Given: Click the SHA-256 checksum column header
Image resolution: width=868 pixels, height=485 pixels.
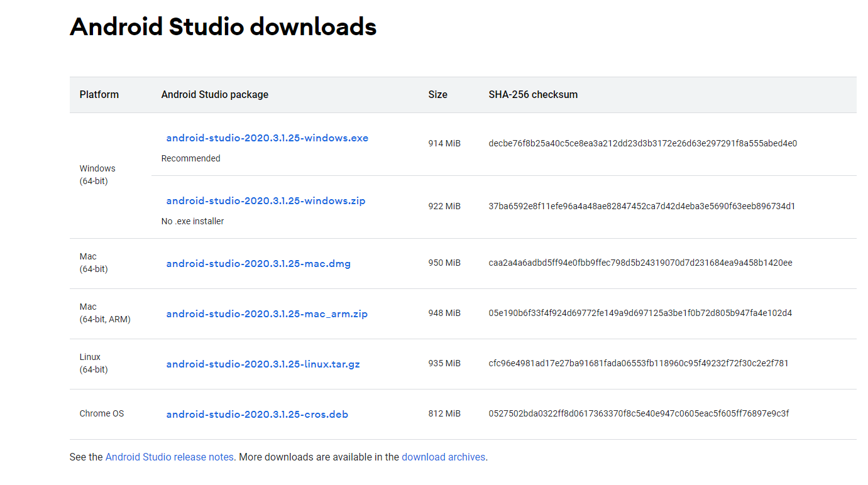Looking at the screenshot, I should pyautogui.click(x=533, y=94).
